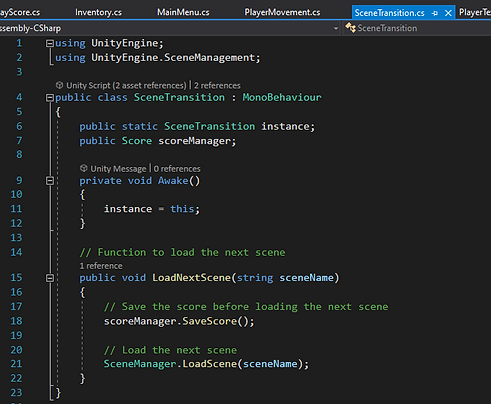Screen dimensions: 491x404
Task: Click the SaveScore call on line 18
Action: click(x=209, y=321)
